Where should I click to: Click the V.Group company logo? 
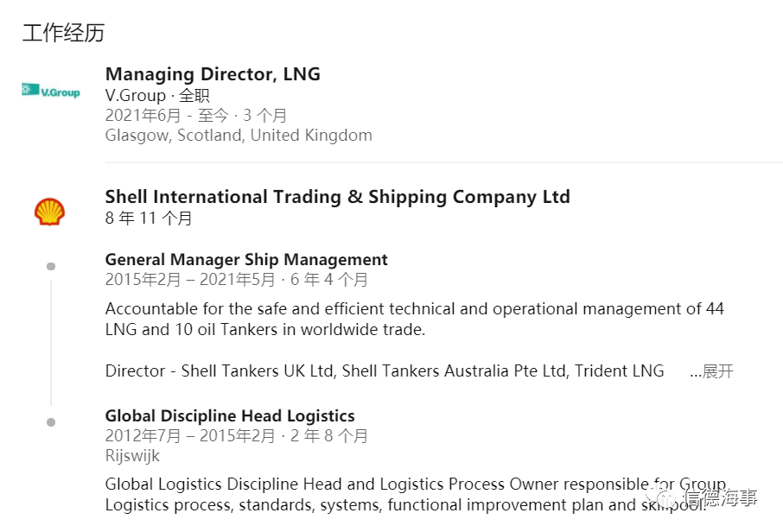pyautogui.click(x=50, y=91)
